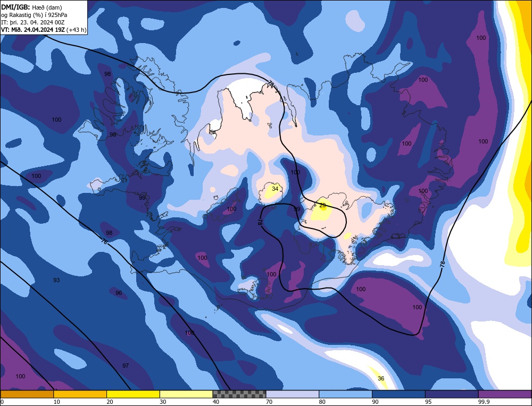Select the '93' humidity value
The image size is (532, 406).
57,280
